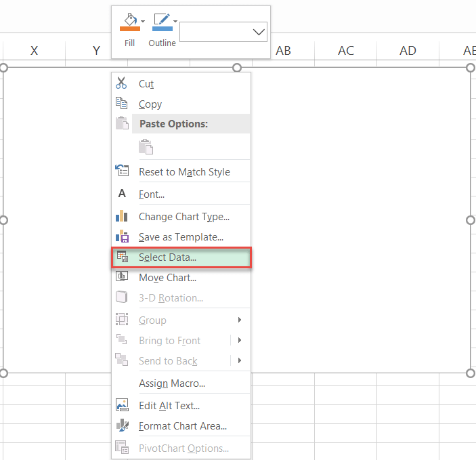Viewport: 476px width, 460px height.
Task: Click the Bring to Front icon
Action: [122, 339]
